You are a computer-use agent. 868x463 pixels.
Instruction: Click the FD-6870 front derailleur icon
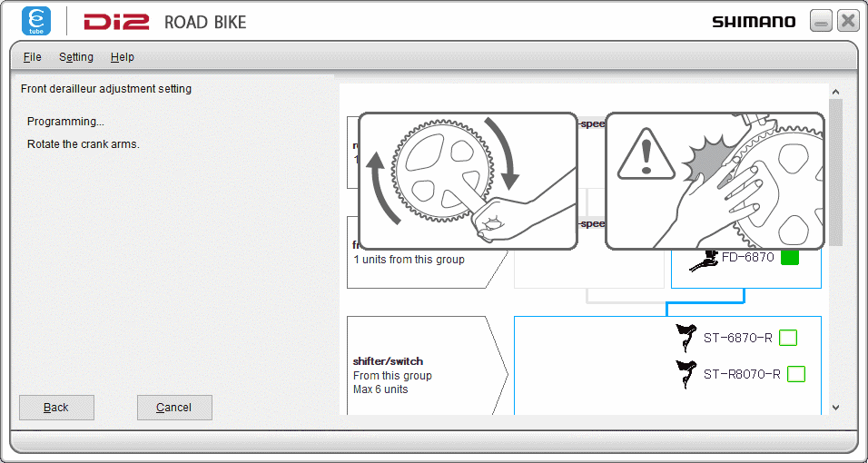tap(704, 260)
